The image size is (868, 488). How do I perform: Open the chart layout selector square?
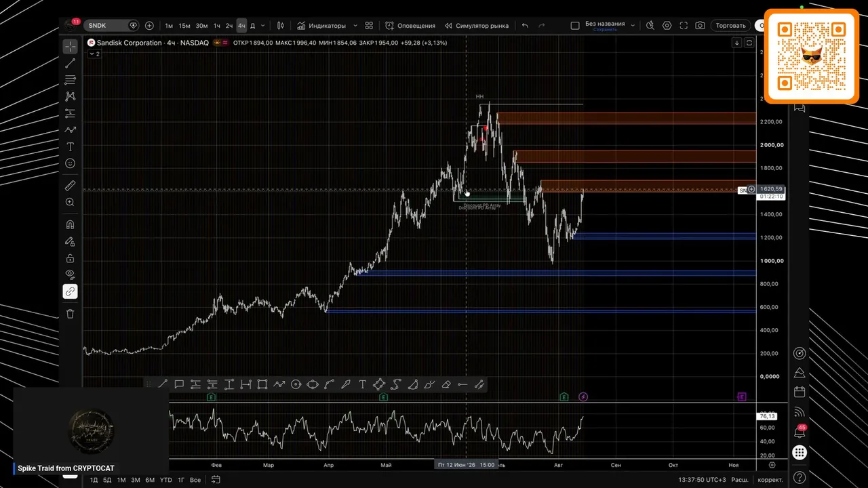575,26
